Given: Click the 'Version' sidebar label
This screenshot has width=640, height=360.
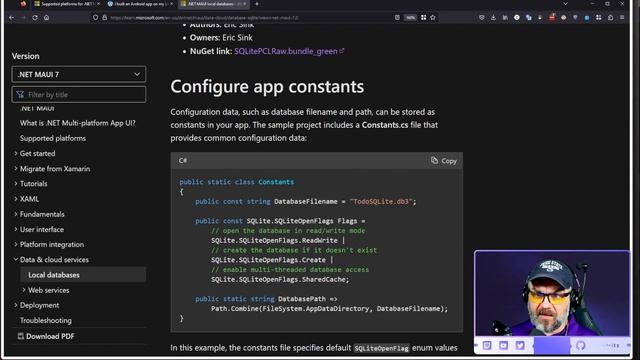Looking at the screenshot, I should 26,56.
